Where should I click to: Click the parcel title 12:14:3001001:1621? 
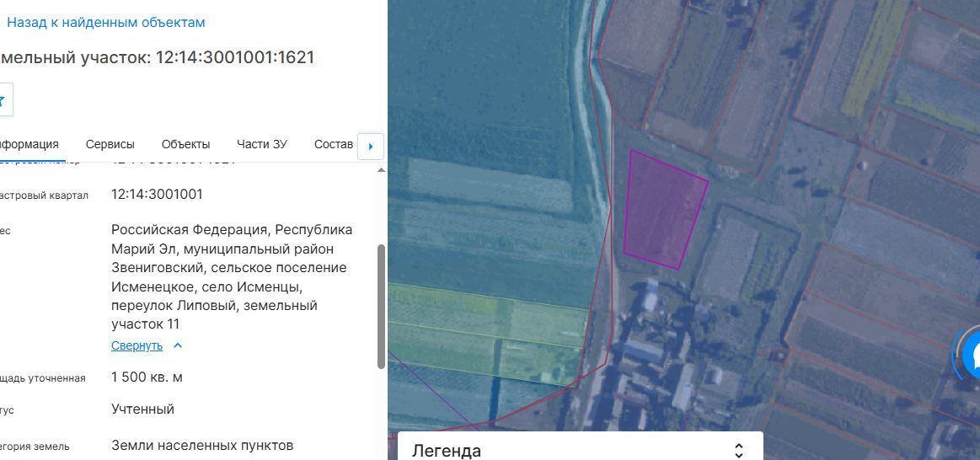235,57
